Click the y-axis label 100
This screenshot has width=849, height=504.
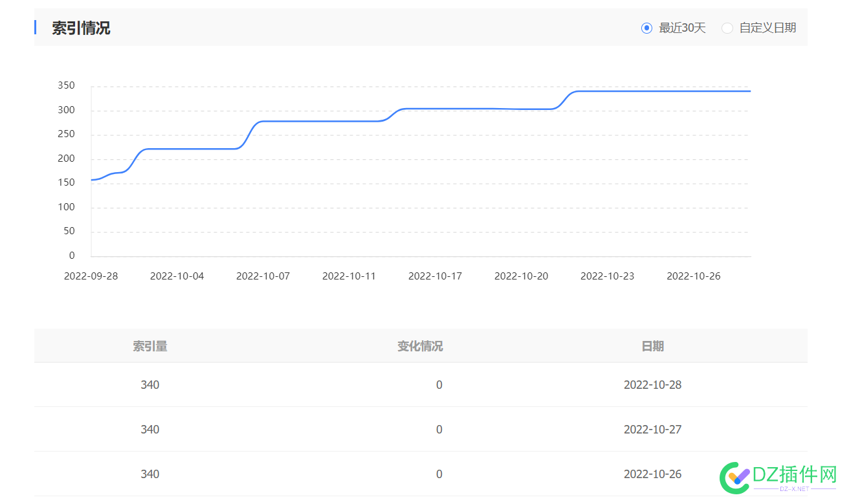point(67,207)
